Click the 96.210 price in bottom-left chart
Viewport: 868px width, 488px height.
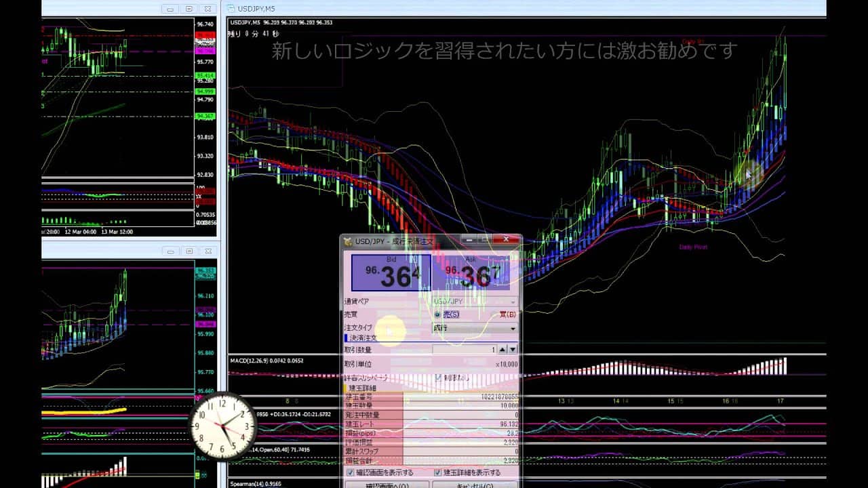pyautogui.click(x=205, y=296)
